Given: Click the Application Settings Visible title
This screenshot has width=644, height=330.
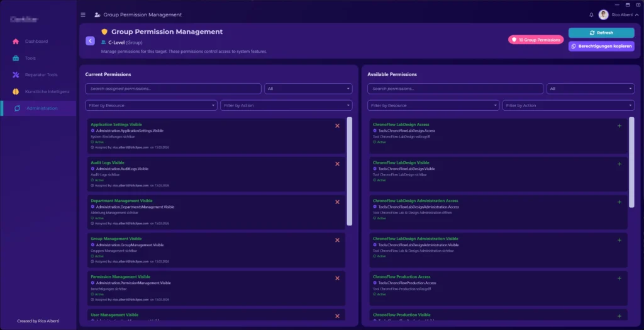Looking at the screenshot, I should pos(116,124).
